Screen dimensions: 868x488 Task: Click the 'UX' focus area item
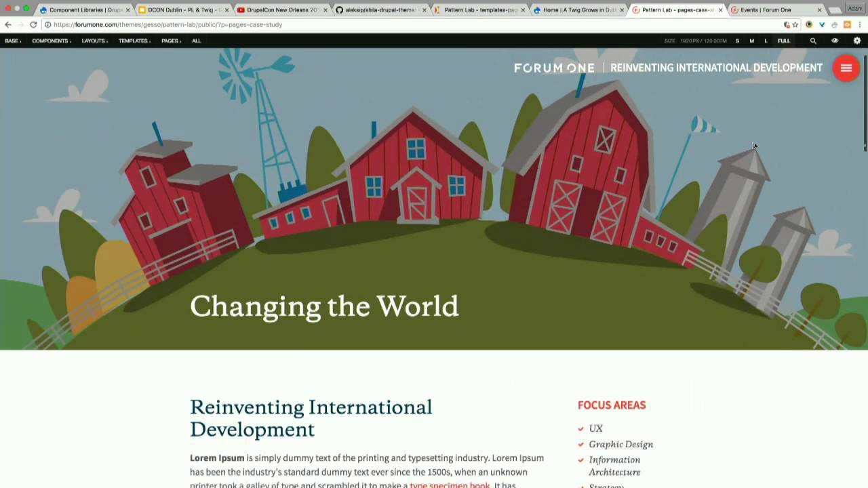pos(595,428)
